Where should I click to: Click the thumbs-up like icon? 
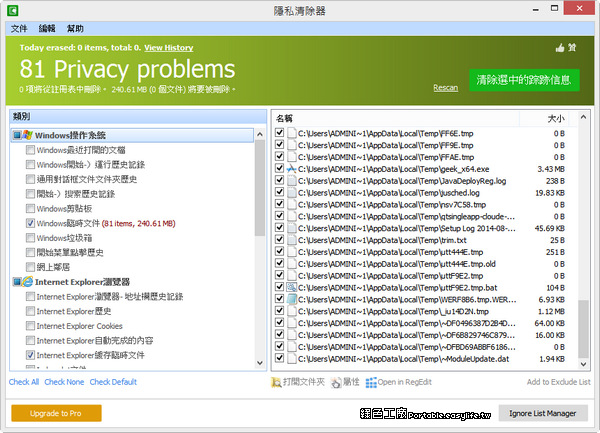(560, 48)
